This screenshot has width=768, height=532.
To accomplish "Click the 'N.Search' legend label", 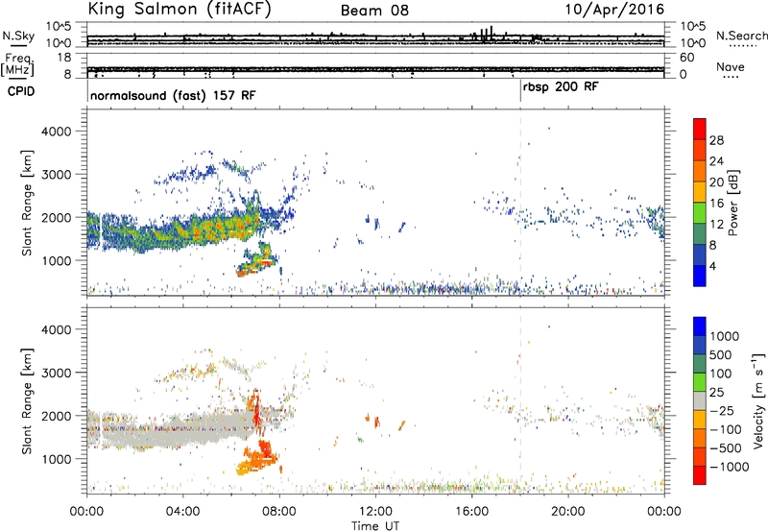I will 741,36.
